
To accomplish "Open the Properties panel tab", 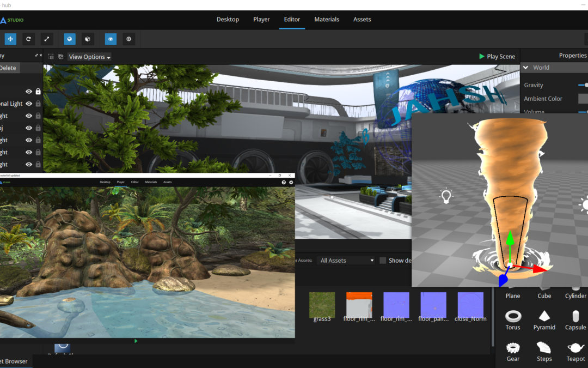I will [x=573, y=56].
